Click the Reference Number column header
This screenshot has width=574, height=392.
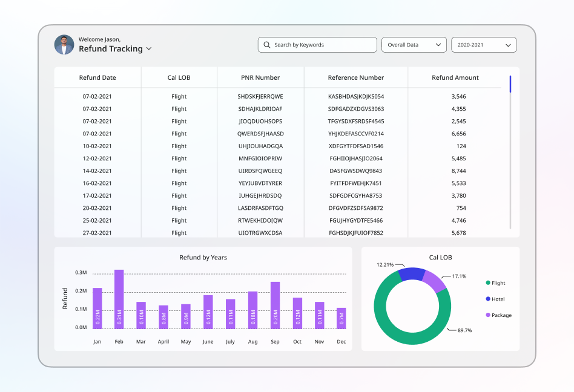click(x=356, y=77)
